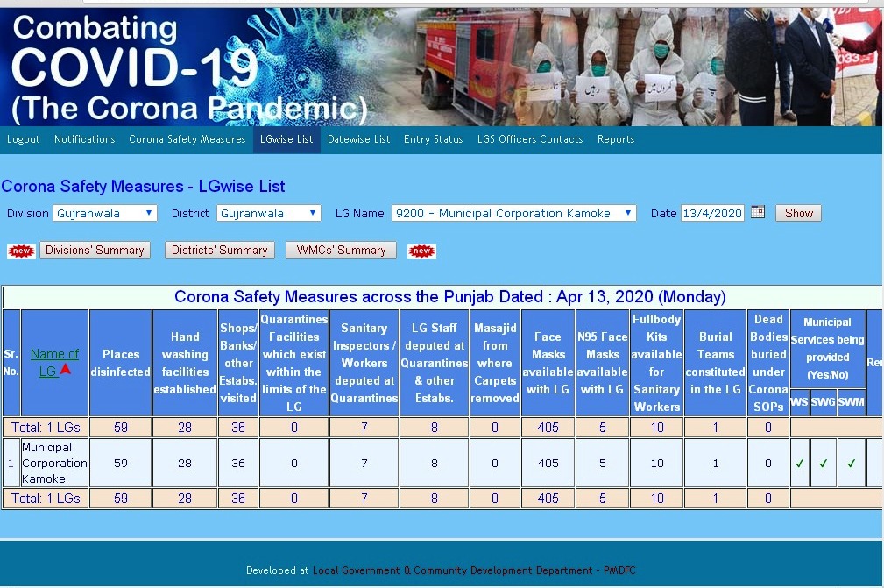The image size is (884, 588).
Task: Click the Dead Bodies buried header
Action: (768, 363)
